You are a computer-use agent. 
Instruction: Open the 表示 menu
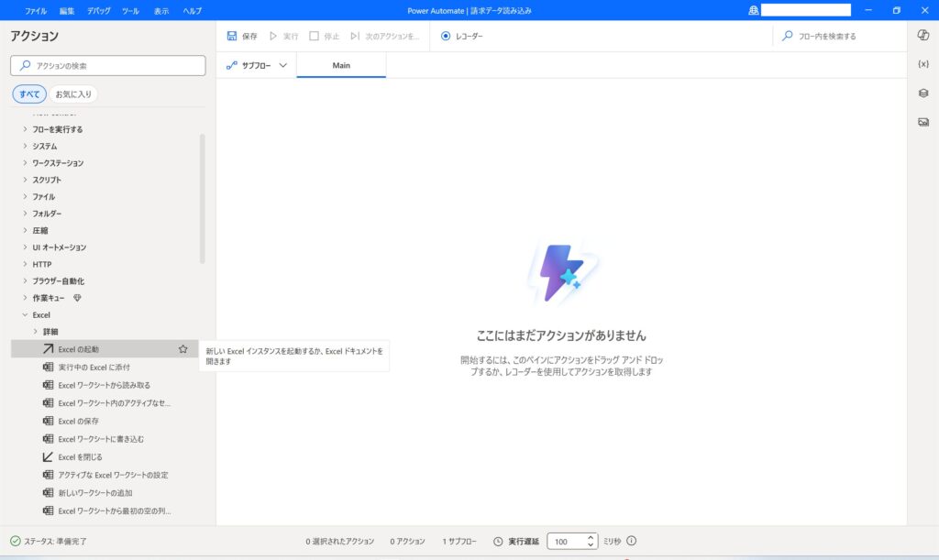(161, 11)
